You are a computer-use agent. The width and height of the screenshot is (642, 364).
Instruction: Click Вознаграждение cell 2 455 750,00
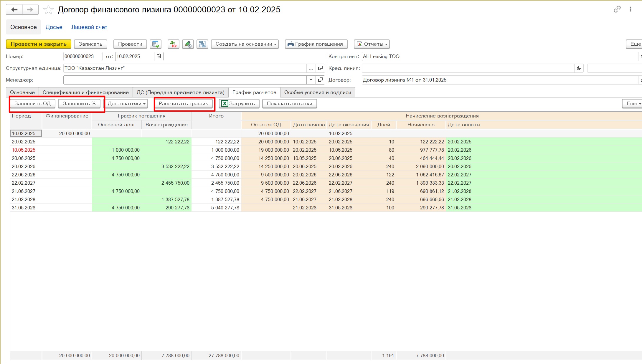pyautogui.click(x=166, y=183)
